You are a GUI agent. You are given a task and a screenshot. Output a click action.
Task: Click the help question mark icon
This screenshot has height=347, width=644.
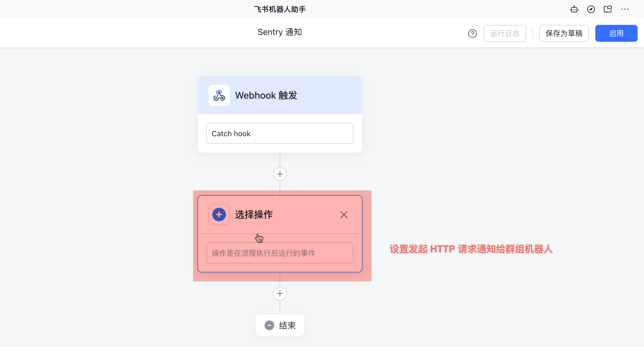[x=473, y=34]
